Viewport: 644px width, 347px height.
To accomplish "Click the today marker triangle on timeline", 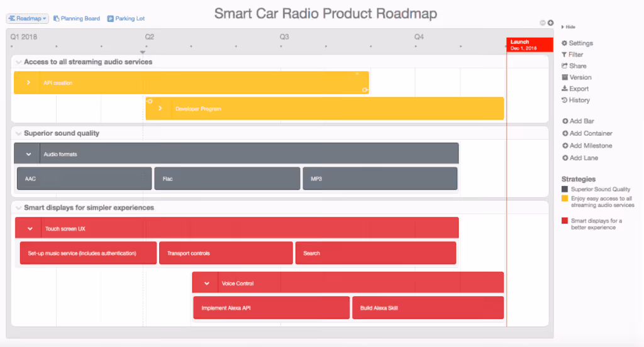I will coord(143,52).
